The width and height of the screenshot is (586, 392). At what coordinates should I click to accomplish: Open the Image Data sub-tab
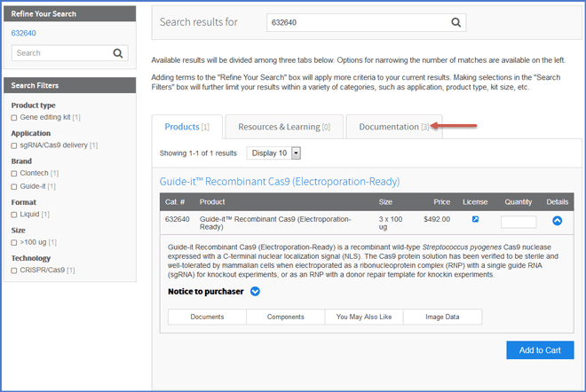click(442, 317)
